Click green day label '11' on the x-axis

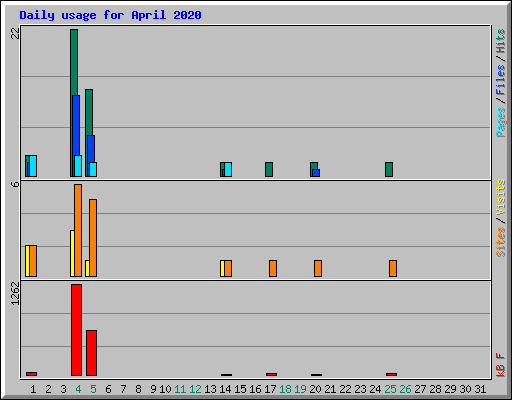click(x=180, y=389)
